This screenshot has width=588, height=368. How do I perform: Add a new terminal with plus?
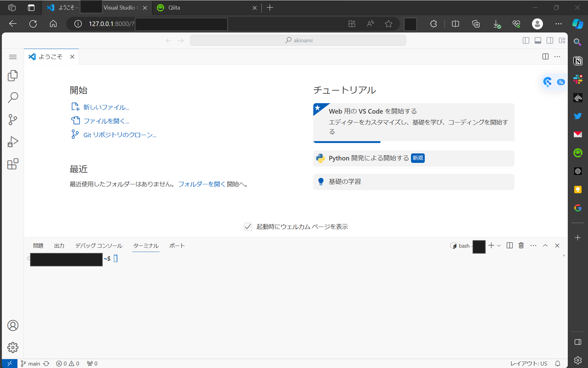pyautogui.click(x=491, y=245)
